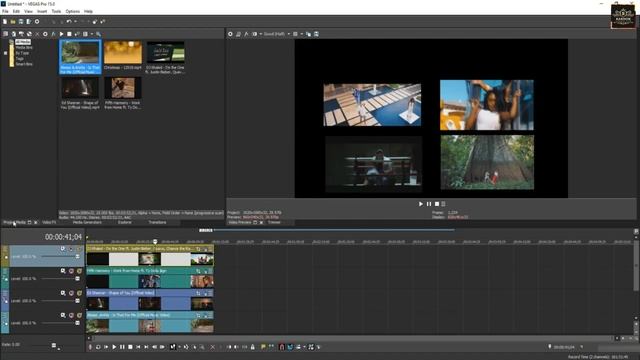Select the By Type tree item
Viewport: 640px width, 360px height.
point(22,53)
